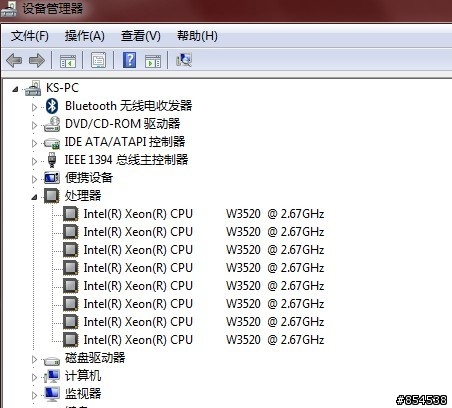Click the 便携设备 device icon

pyautogui.click(x=52, y=178)
